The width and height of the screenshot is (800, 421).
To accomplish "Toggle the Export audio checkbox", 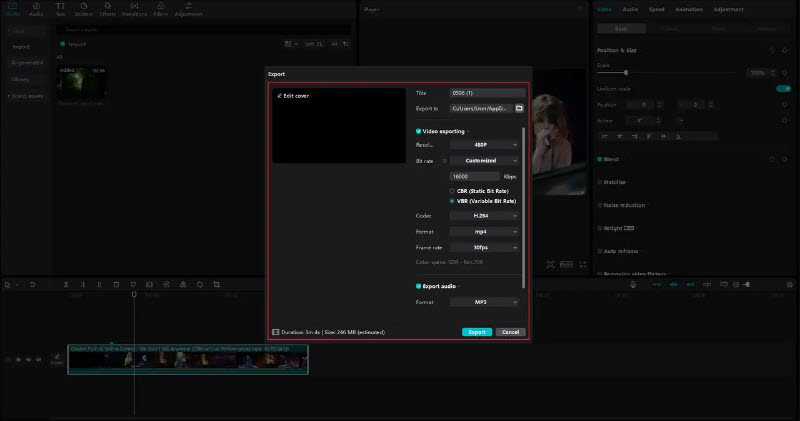I will click(419, 286).
